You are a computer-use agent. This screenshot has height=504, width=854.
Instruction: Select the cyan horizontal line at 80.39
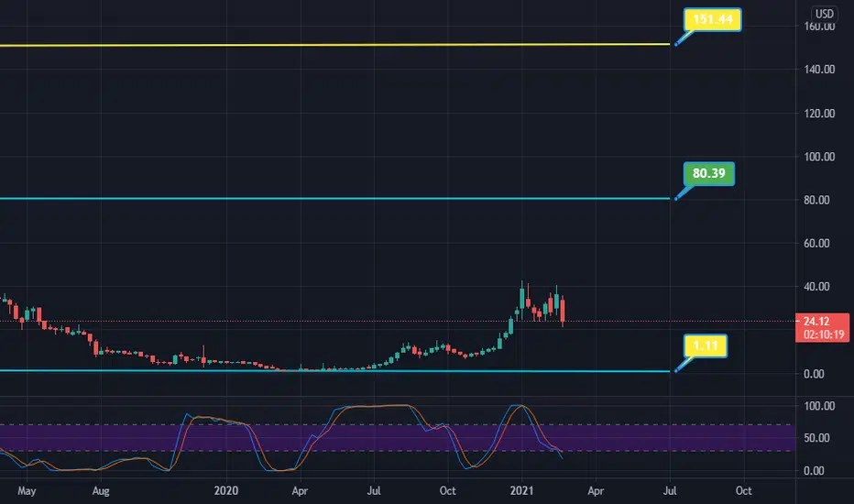coord(335,198)
